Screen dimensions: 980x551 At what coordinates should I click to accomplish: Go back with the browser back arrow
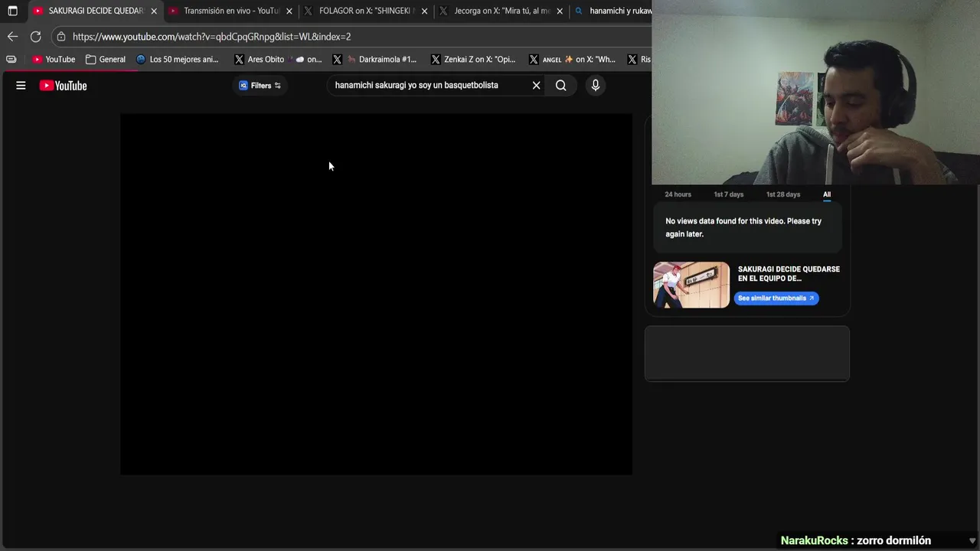click(12, 37)
